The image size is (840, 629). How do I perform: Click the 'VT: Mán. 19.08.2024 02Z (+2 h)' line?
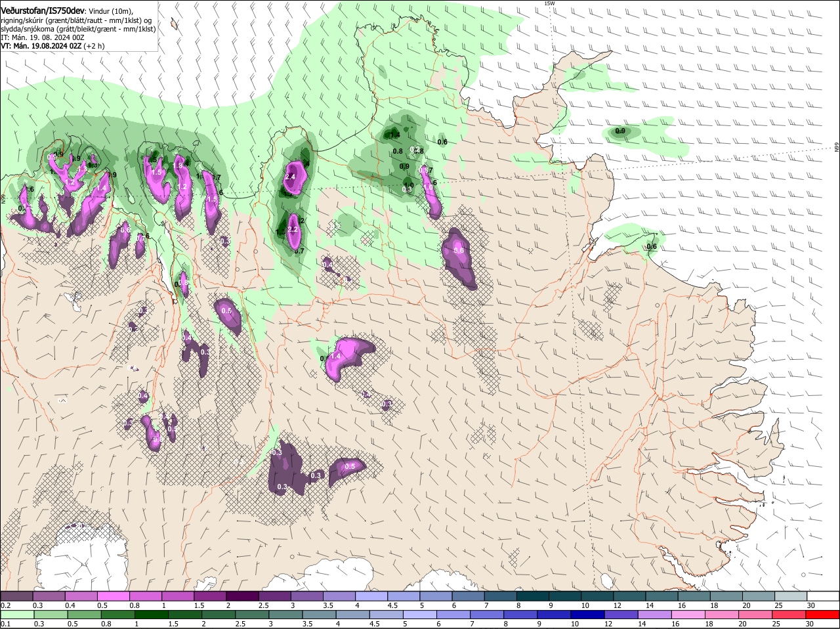pyautogui.click(x=52, y=47)
